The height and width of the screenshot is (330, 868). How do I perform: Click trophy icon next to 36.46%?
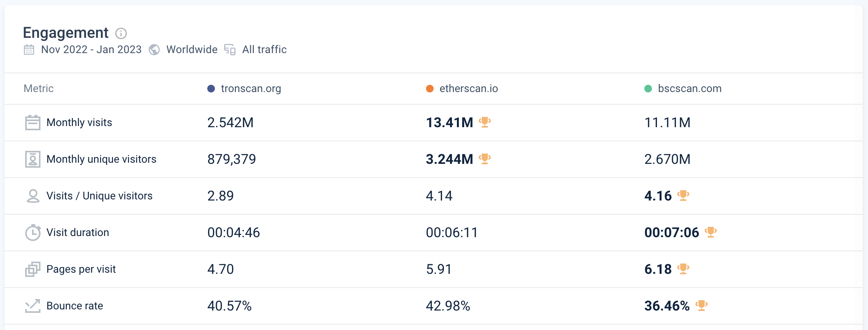coord(702,306)
